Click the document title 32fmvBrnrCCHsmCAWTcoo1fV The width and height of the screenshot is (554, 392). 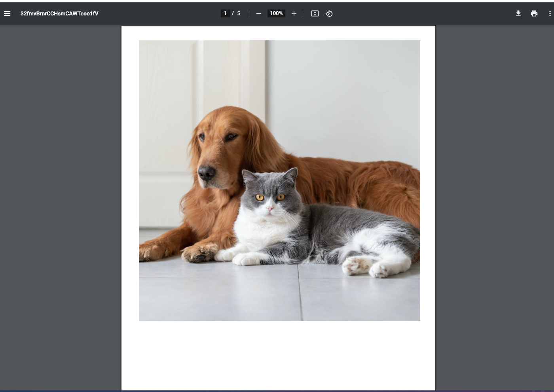point(59,13)
